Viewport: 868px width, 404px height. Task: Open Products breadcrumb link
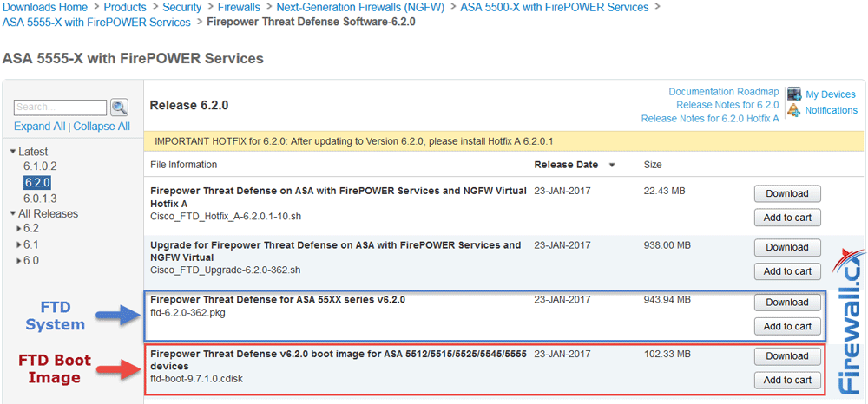click(x=125, y=7)
